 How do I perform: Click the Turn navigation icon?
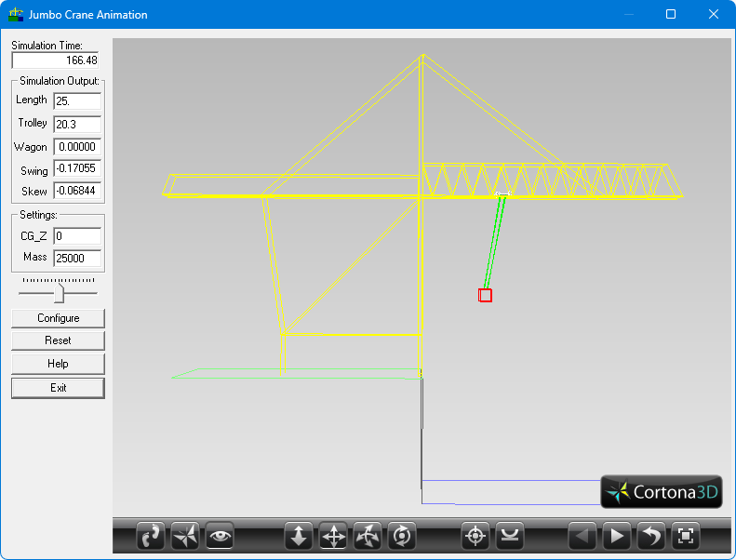[x=368, y=536]
